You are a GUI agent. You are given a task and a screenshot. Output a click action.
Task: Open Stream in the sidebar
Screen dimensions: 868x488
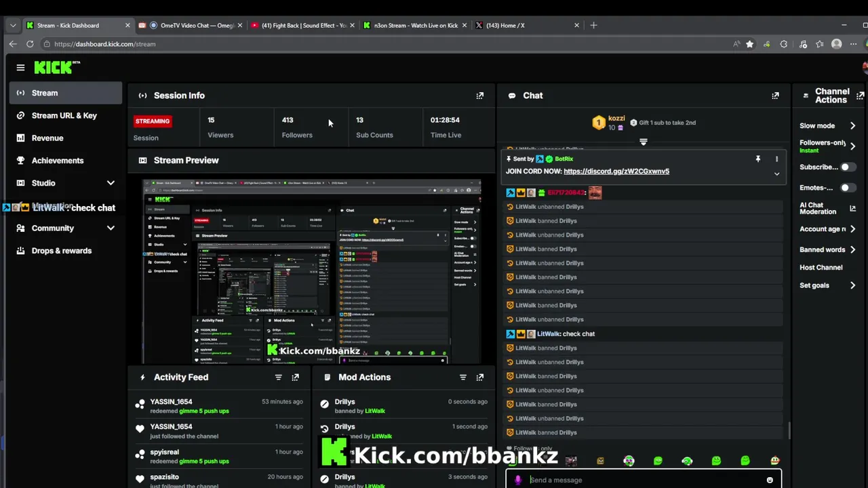click(x=65, y=93)
